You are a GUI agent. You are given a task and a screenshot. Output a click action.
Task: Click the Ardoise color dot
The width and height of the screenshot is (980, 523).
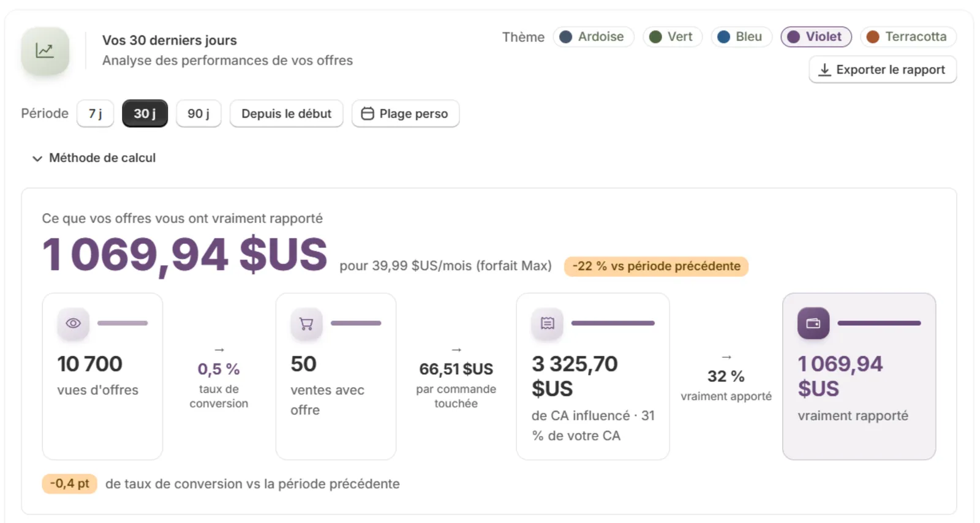[566, 37]
